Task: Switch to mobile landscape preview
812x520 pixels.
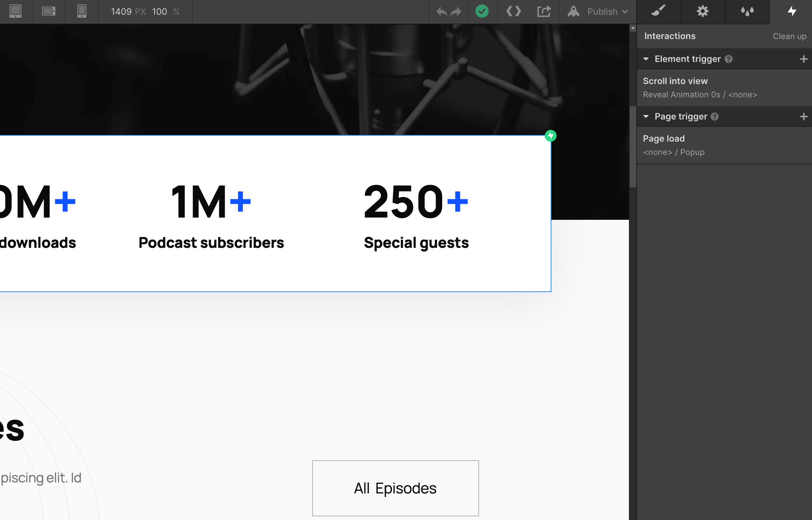Action: click(x=48, y=11)
